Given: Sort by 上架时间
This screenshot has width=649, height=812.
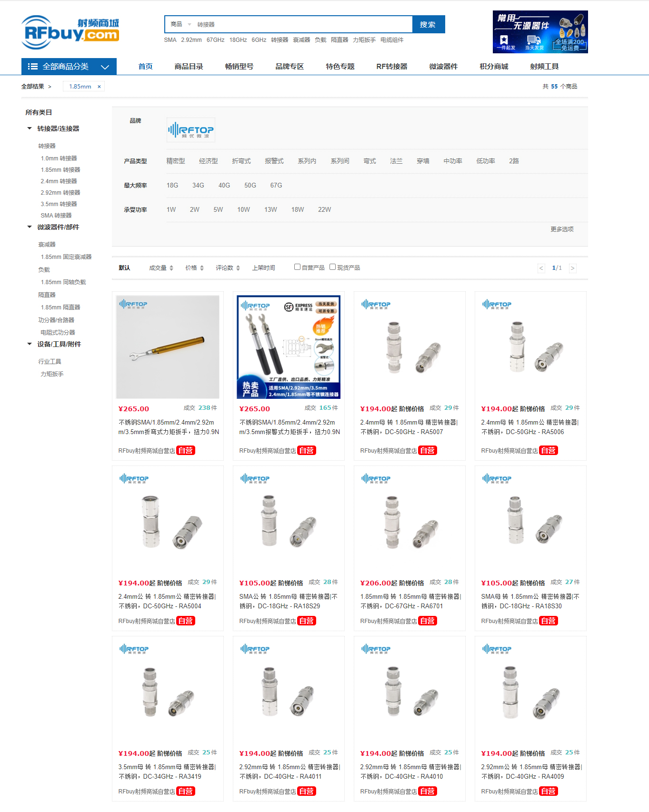Looking at the screenshot, I should [x=263, y=268].
